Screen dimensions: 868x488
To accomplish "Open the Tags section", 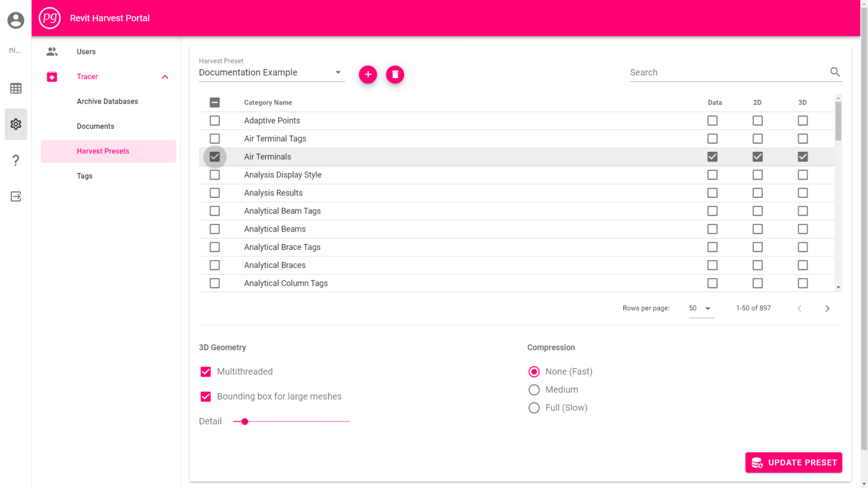I will [x=85, y=176].
